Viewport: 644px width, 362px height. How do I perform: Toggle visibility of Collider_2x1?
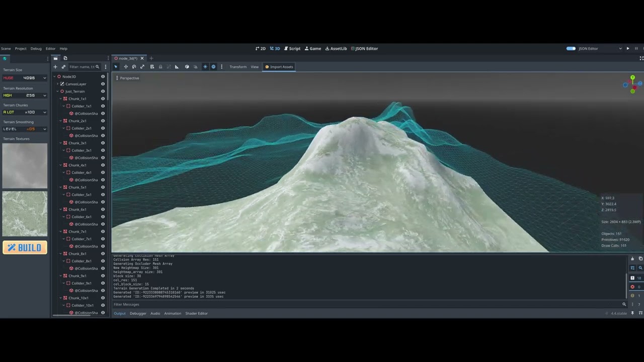103,128
